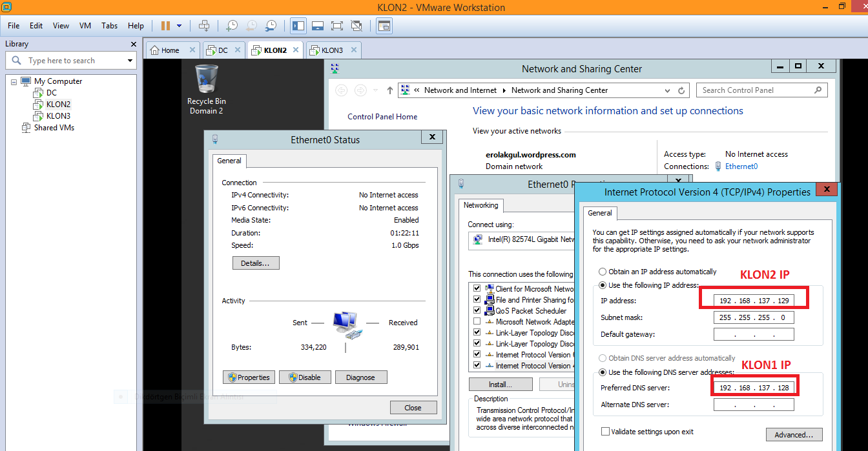Click the Details... button
Image resolution: width=868 pixels, height=451 pixels.
point(255,263)
